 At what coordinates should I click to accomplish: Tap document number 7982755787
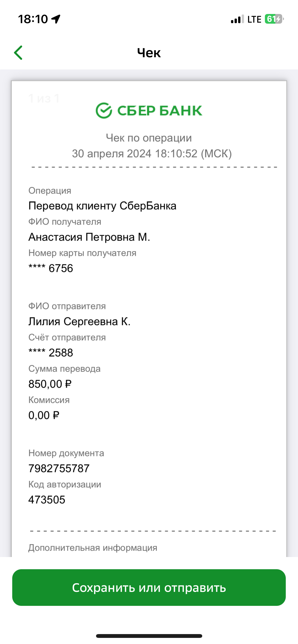pyautogui.click(x=59, y=469)
